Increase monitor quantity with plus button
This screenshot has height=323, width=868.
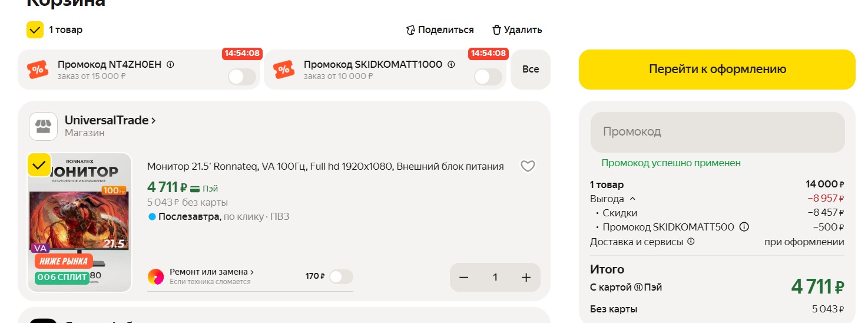[x=526, y=277]
